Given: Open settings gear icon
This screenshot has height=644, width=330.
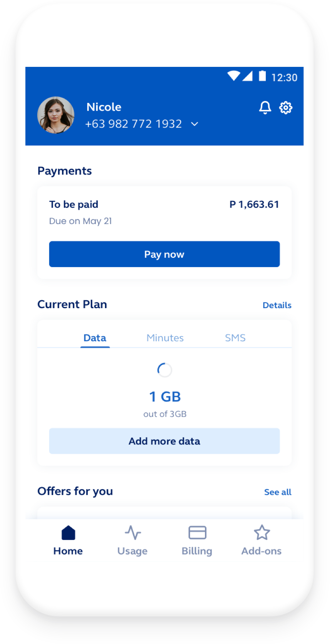Looking at the screenshot, I should 285,108.
